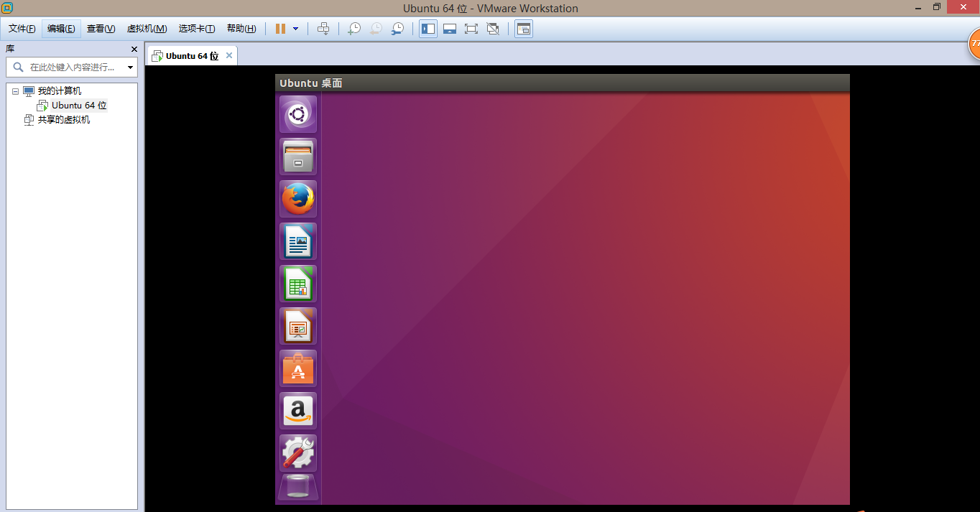Open the 查看(V) menu
This screenshot has height=512, width=980.
click(101, 29)
